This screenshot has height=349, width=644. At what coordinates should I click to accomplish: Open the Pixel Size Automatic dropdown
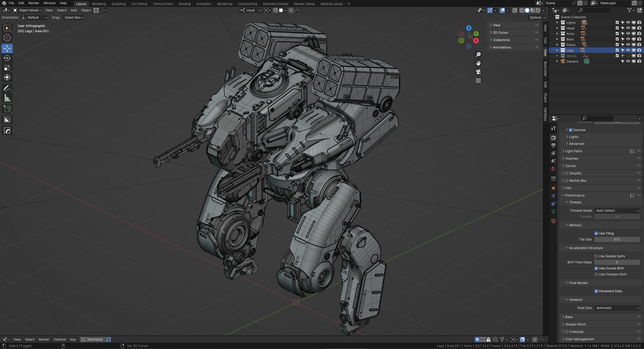click(x=617, y=308)
